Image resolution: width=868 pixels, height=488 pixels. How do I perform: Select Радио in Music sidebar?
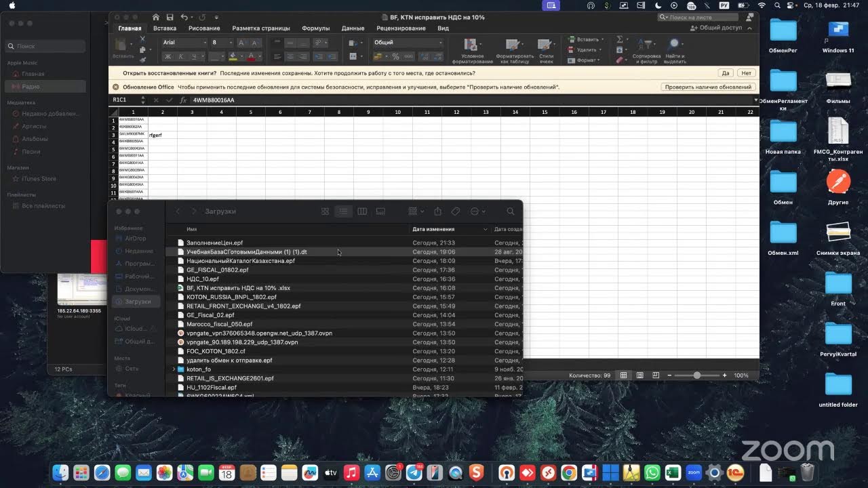(x=45, y=87)
